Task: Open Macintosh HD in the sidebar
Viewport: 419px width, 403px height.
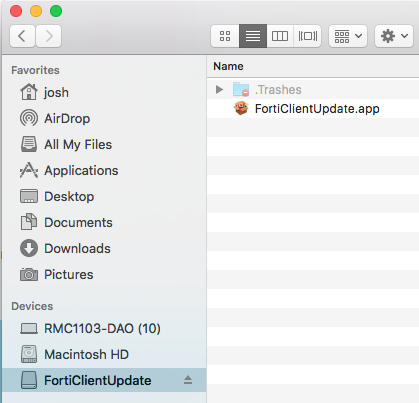Action: (86, 354)
